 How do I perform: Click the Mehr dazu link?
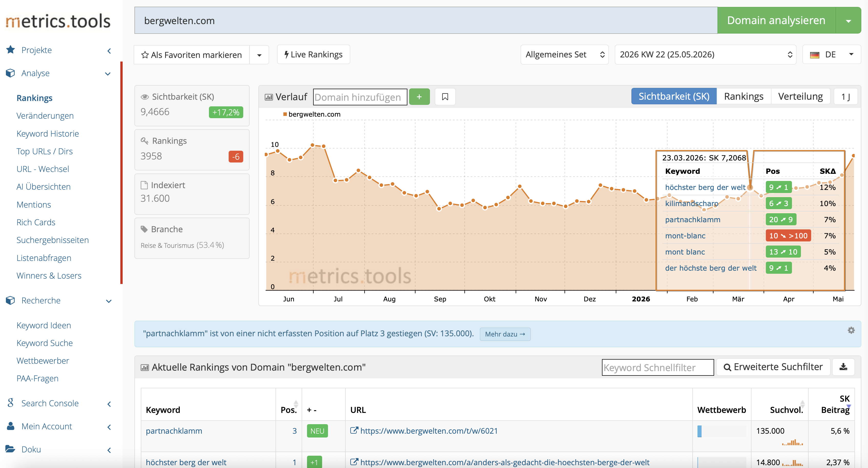click(505, 334)
